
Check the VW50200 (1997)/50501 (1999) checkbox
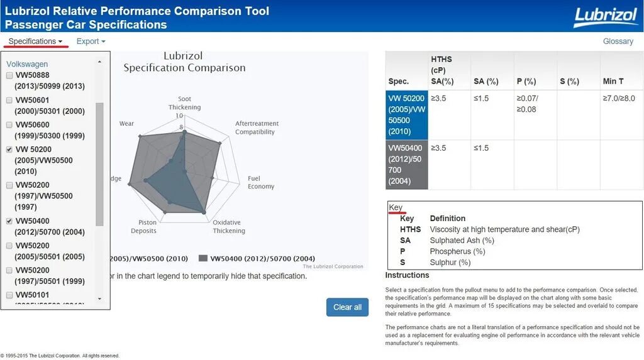click(x=9, y=270)
